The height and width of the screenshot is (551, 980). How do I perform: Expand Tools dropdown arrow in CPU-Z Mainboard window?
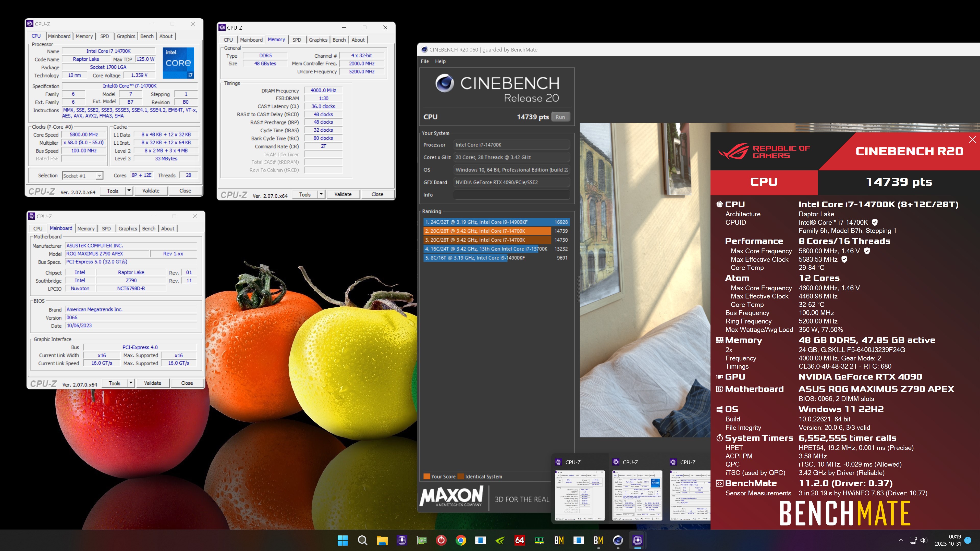[x=131, y=383]
